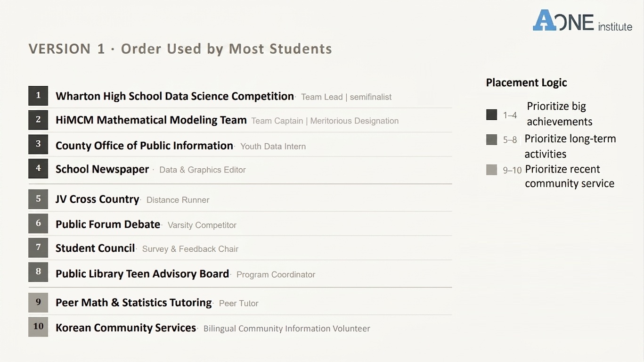The width and height of the screenshot is (644, 362).
Task: Click number 8 badge for Library Advisory Board
Action: tap(38, 271)
